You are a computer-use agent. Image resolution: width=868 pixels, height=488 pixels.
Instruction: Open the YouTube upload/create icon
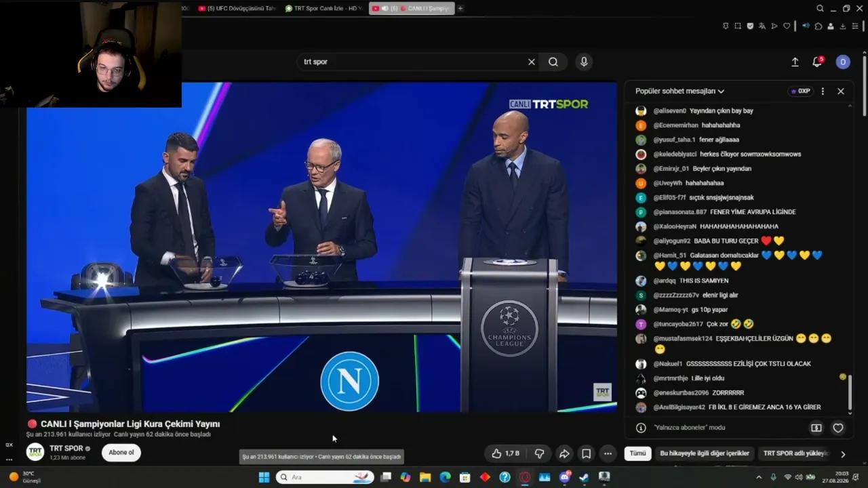[795, 62]
